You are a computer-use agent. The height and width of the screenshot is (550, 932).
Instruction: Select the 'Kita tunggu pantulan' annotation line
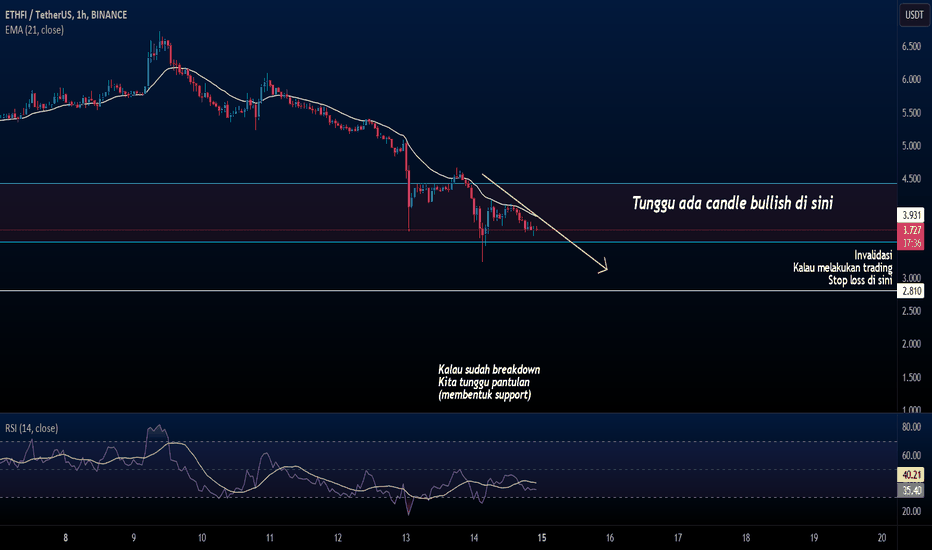(x=484, y=382)
